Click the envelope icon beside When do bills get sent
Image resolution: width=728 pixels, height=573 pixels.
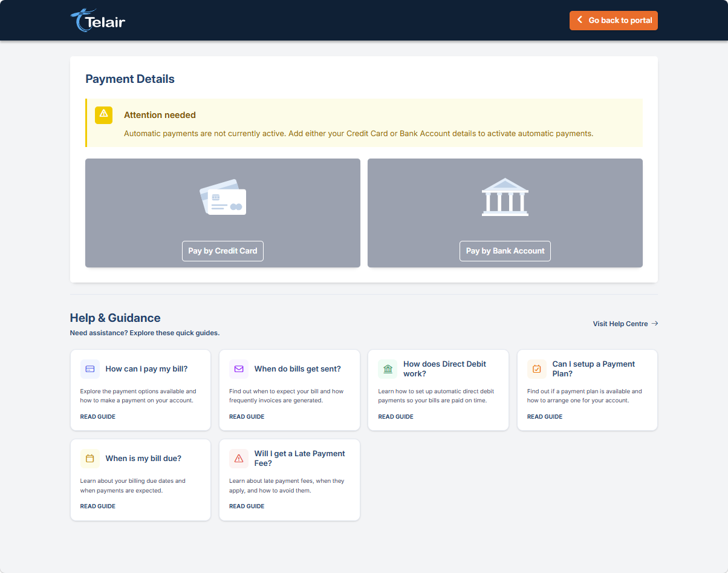click(x=239, y=369)
